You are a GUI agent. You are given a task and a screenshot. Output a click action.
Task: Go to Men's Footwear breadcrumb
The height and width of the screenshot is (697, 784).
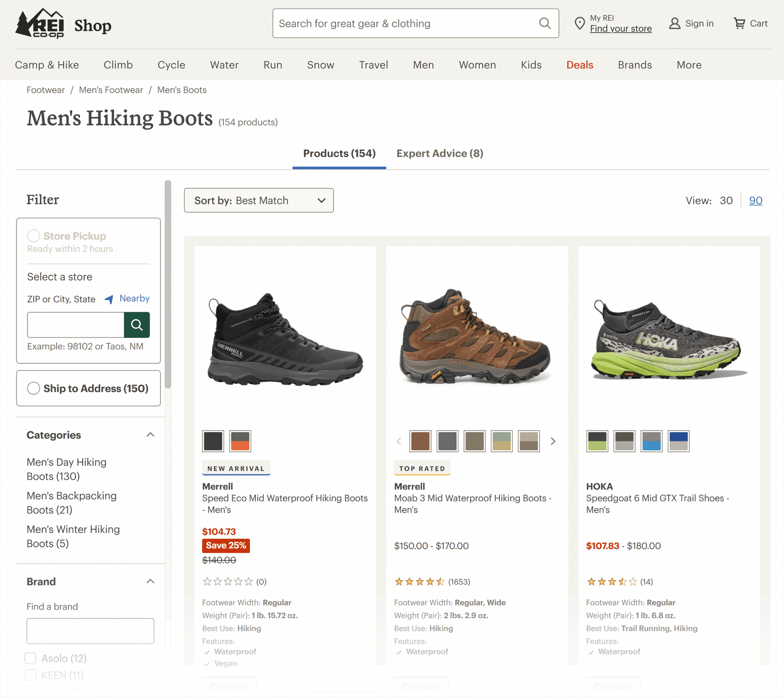click(111, 90)
